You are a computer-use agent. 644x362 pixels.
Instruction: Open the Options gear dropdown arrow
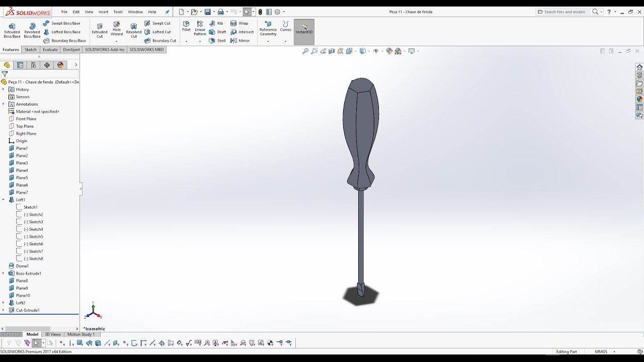[284, 12]
